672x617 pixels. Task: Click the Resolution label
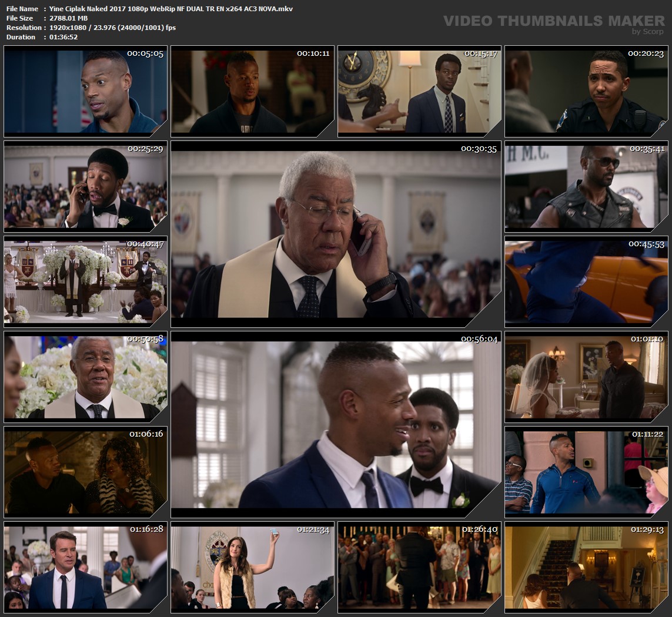tap(24, 28)
